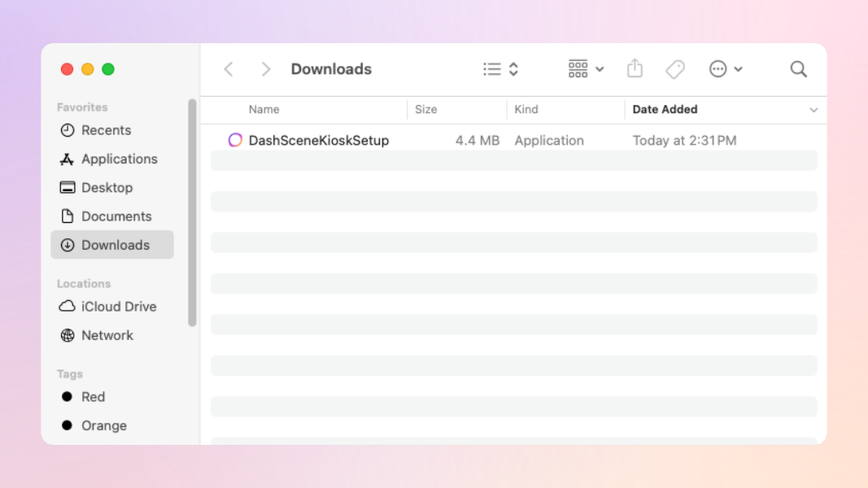This screenshot has width=868, height=488.
Task: Click the Applications sidebar icon
Action: (x=67, y=159)
